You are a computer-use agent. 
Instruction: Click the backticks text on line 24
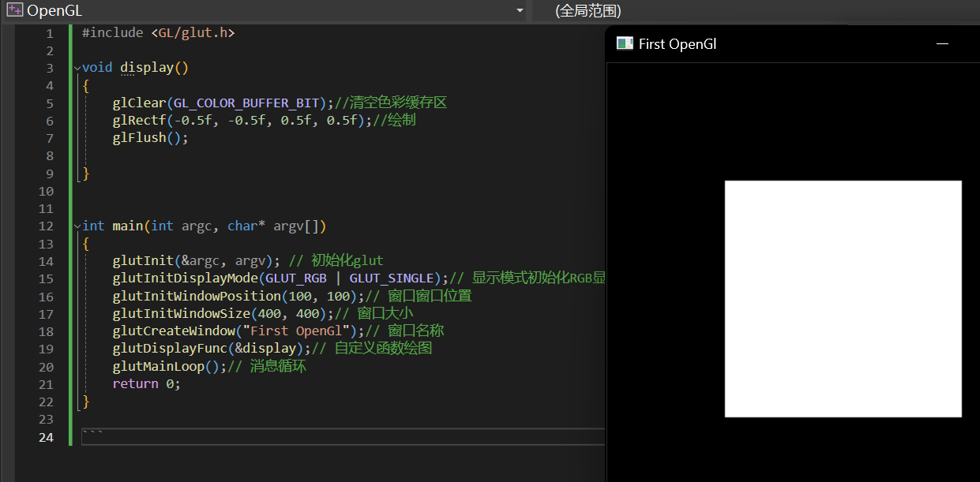click(92, 434)
